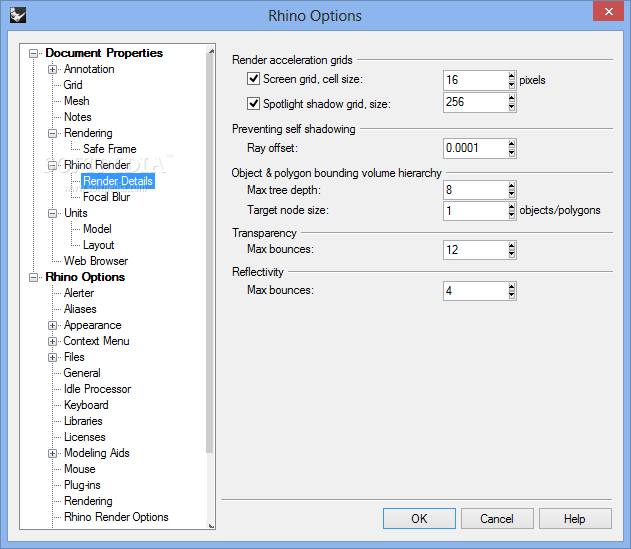The height and width of the screenshot is (549, 631).
Task: Select Rendering under Rhino Options
Action: coord(88,501)
